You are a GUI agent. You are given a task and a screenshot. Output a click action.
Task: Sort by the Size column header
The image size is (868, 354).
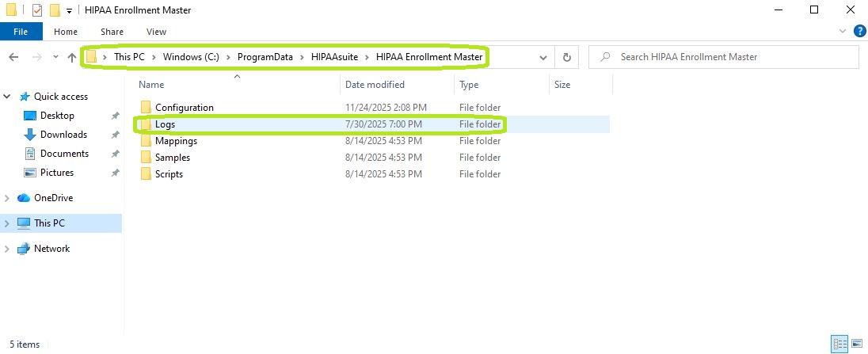pyautogui.click(x=562, y=85)
